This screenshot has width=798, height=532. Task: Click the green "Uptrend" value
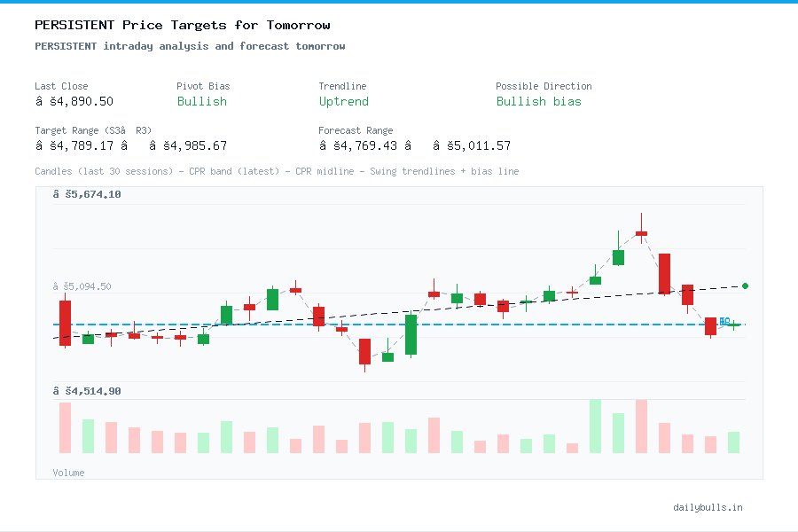tap(343, 101)
